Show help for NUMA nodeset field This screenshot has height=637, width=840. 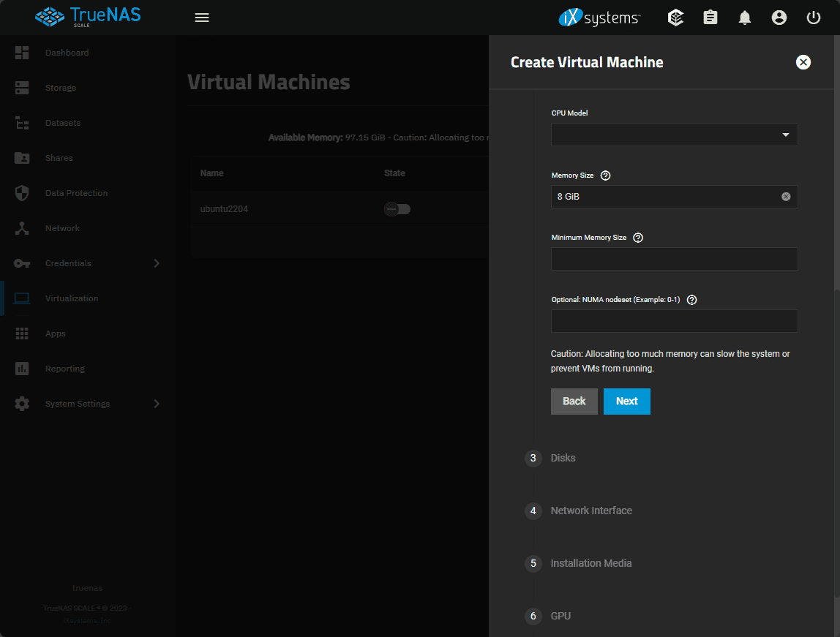[x=691, y=300]
